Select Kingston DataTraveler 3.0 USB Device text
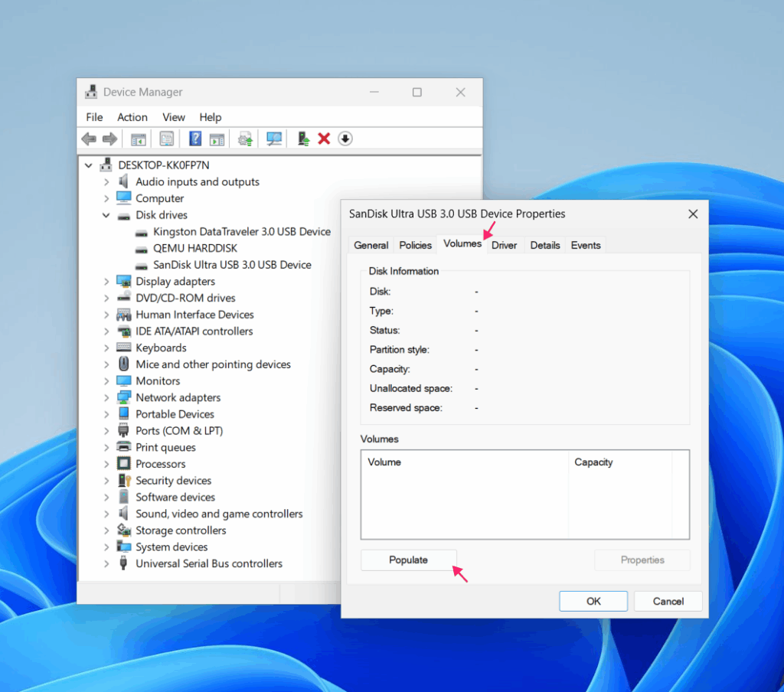Screen dimensions: 784x692 [242, 232]
